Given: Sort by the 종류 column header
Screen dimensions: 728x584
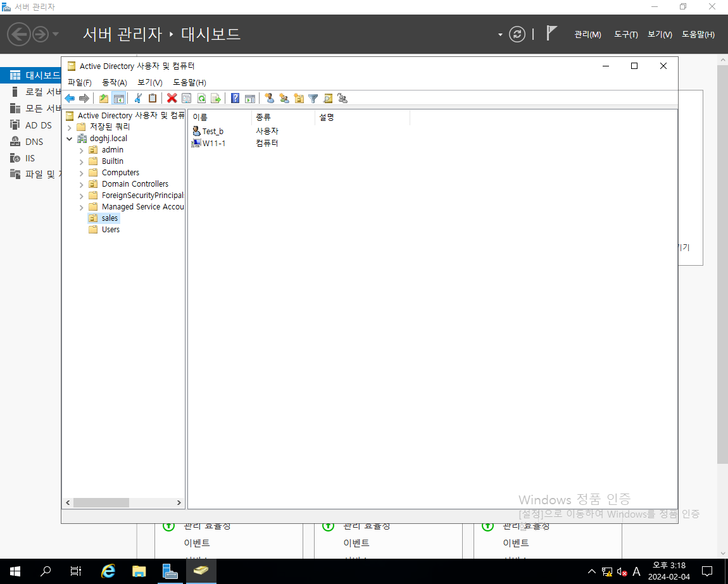Looking at the screenshot, I should tap(283, 118).
